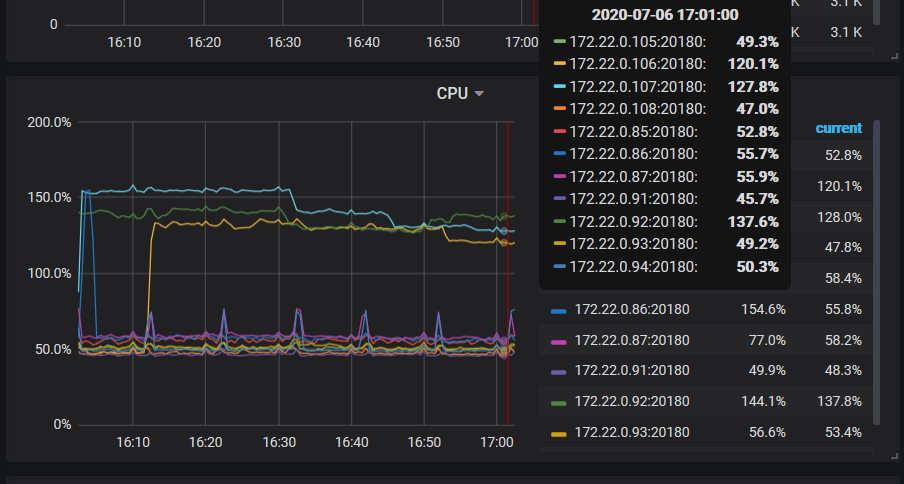The width and height of the screenshot is (904, 484).
Task: Open the CPU panel title dropdown menu
Action: [x=459, y=93]
